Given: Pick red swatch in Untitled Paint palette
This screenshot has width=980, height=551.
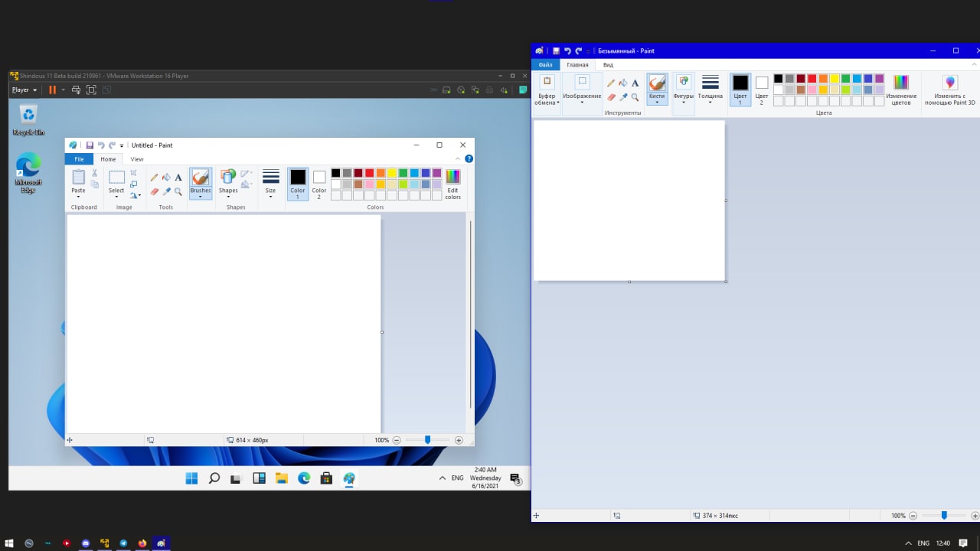Looking at the screenshot, I should [369, 173].
